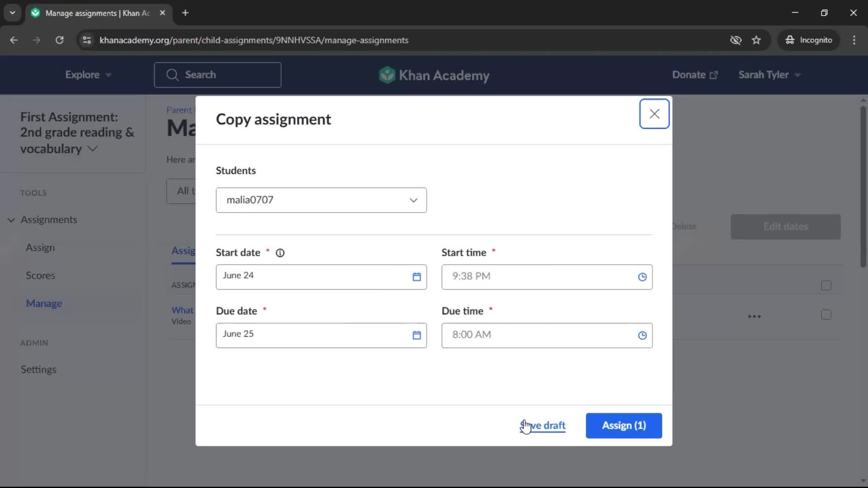The image size is (868, 488).
Task: Click the address bar URL
Action: point(254,40)
